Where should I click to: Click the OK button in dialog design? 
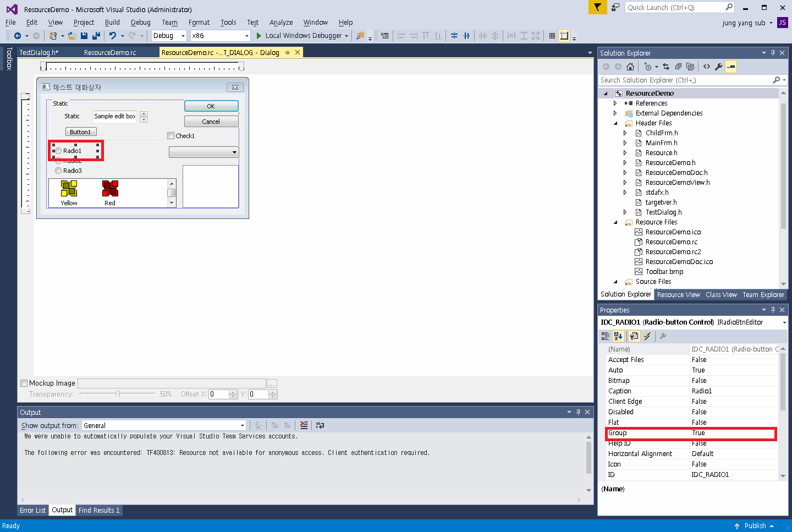click(211, 106)
